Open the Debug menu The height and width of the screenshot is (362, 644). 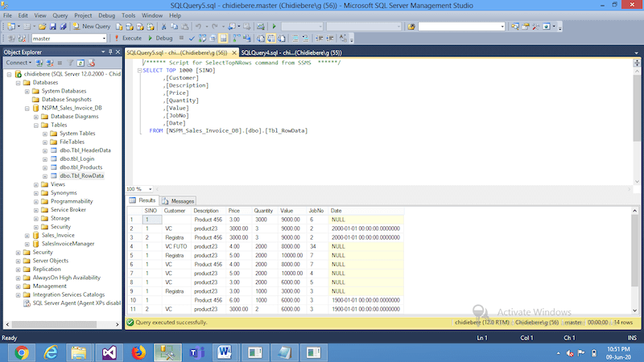[106, 15]
